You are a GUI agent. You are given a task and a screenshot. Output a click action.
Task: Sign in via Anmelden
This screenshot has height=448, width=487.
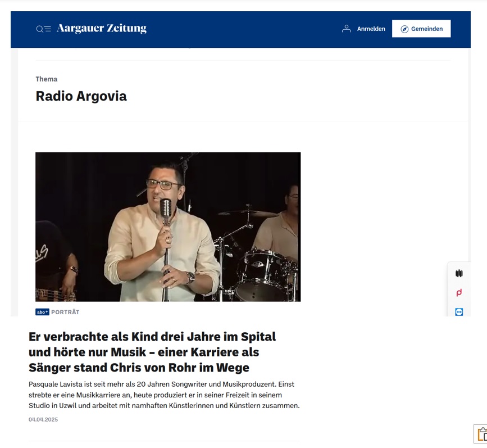371,29
